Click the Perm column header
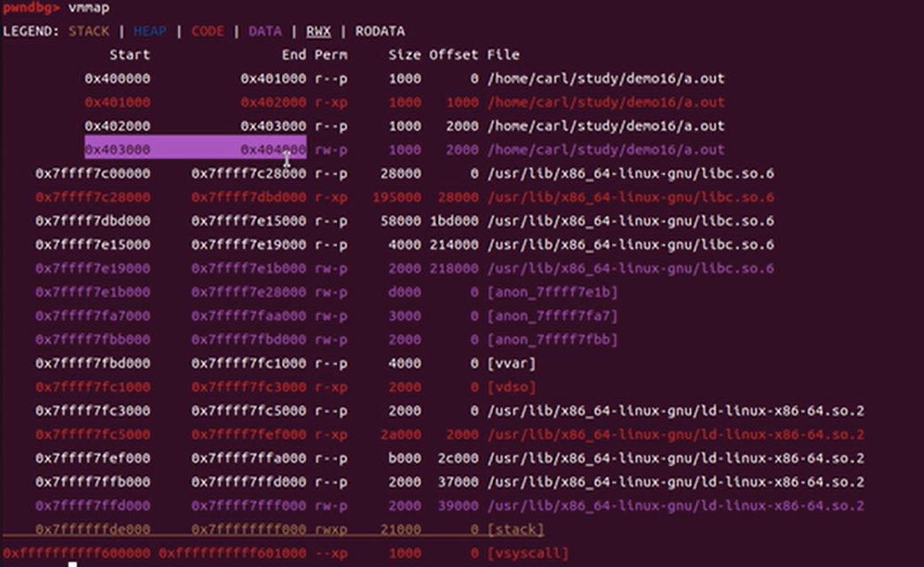This screenshot has height=567, width=924. pos(331,55)
